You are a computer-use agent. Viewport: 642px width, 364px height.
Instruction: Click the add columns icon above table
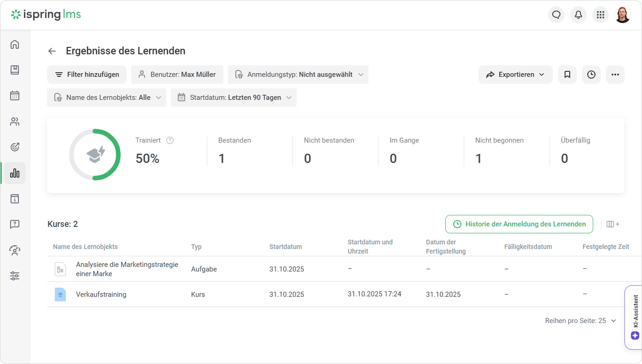coord(613,224)
